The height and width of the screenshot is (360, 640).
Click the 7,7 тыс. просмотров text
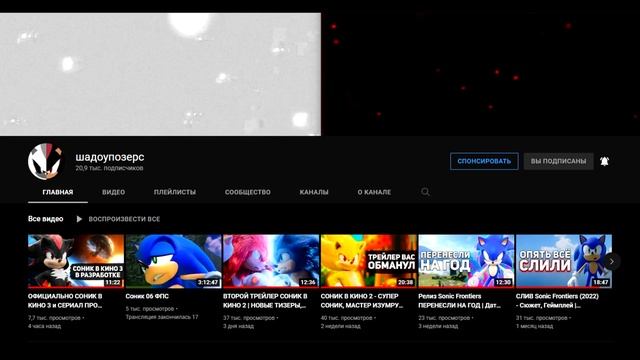[54, 318]
